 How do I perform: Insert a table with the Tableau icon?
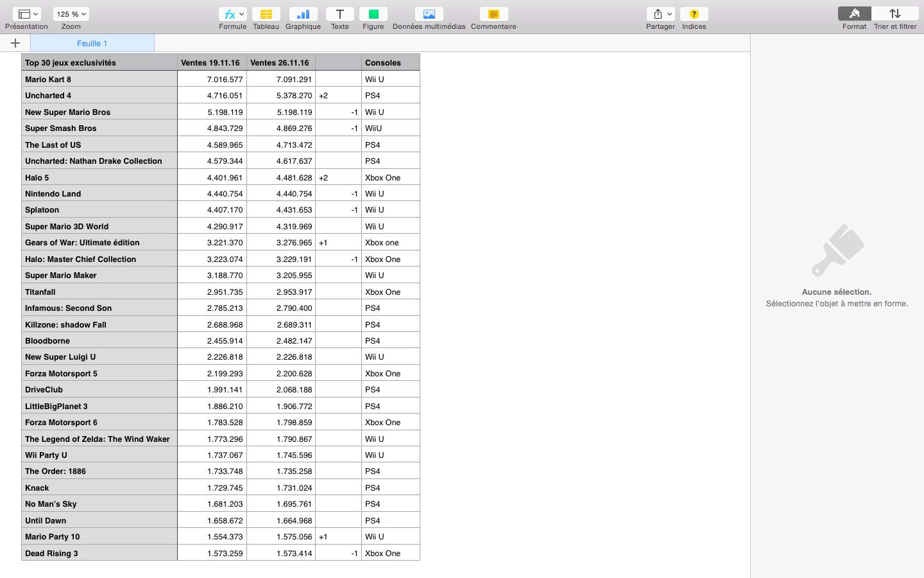(x=266, y=14)
